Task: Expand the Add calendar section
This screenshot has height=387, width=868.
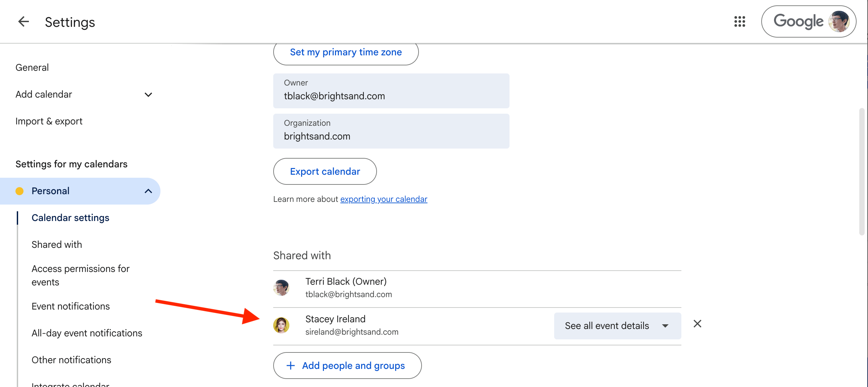Action: (x=148, y=95)
